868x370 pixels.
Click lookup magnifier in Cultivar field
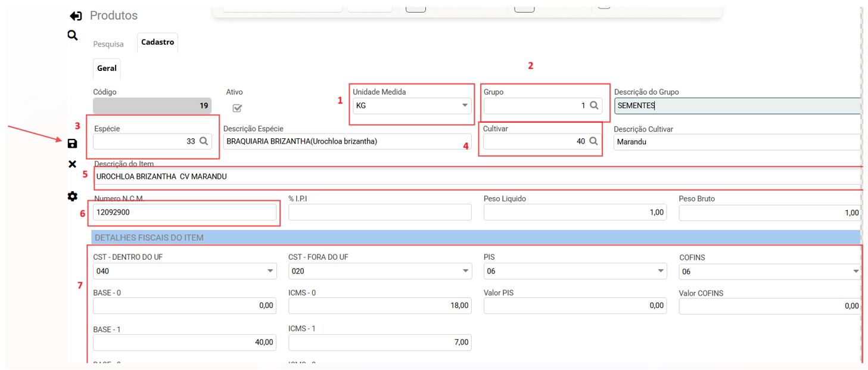coord(593,141)
